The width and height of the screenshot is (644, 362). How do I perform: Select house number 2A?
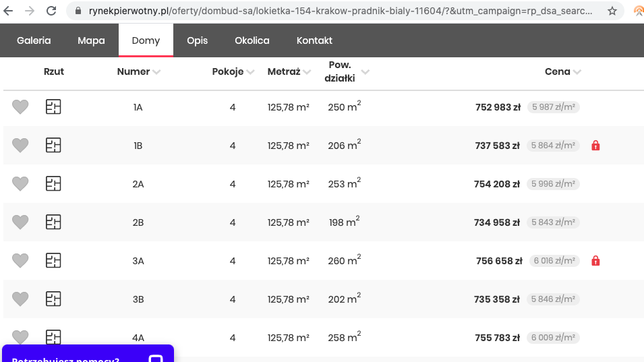(x=138, y=184)
